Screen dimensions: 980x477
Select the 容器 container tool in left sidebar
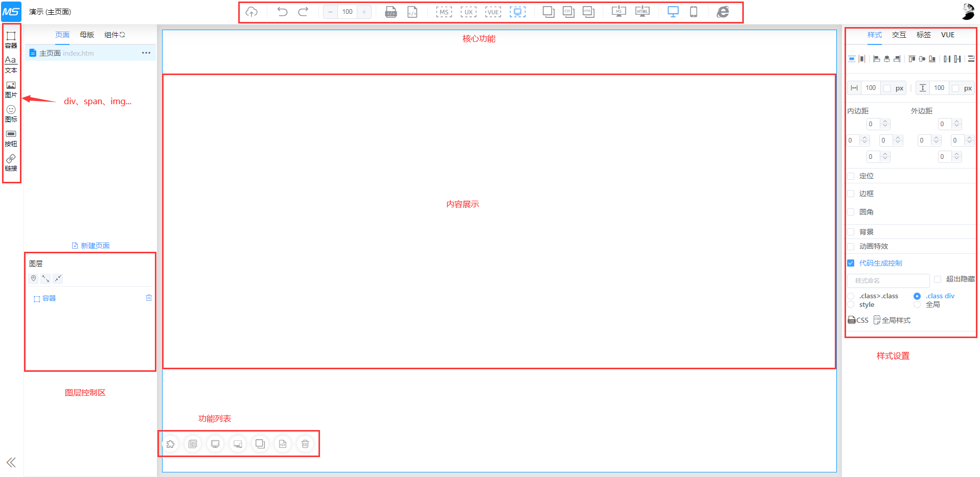(x=11, y=39)
